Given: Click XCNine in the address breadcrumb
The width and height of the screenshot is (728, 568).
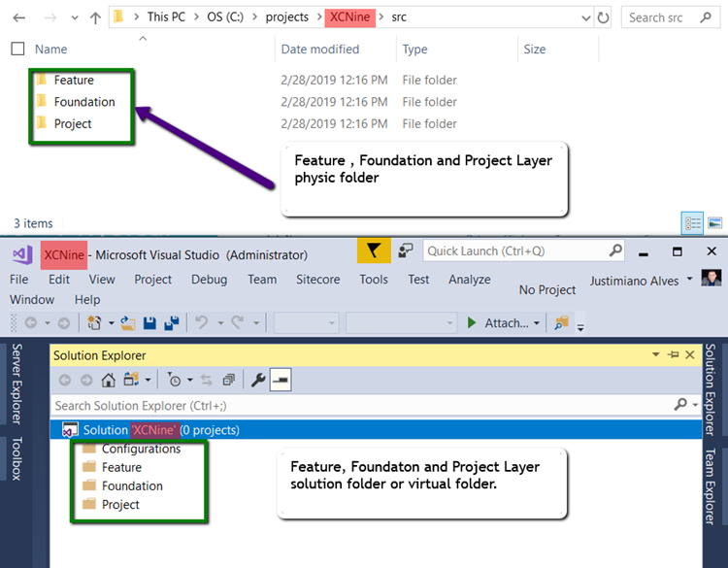Looking at the screenshot, I should pyautogui.click(x=350, y=17).
